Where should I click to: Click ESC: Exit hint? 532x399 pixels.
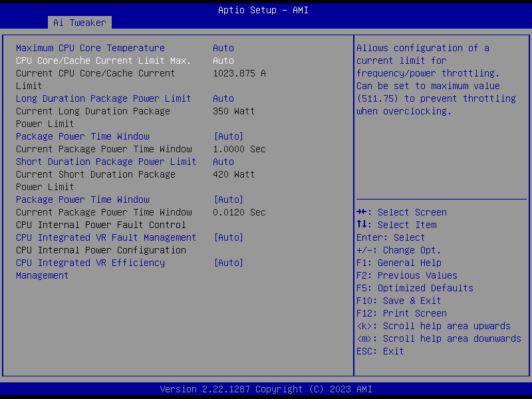coord(380,351)
